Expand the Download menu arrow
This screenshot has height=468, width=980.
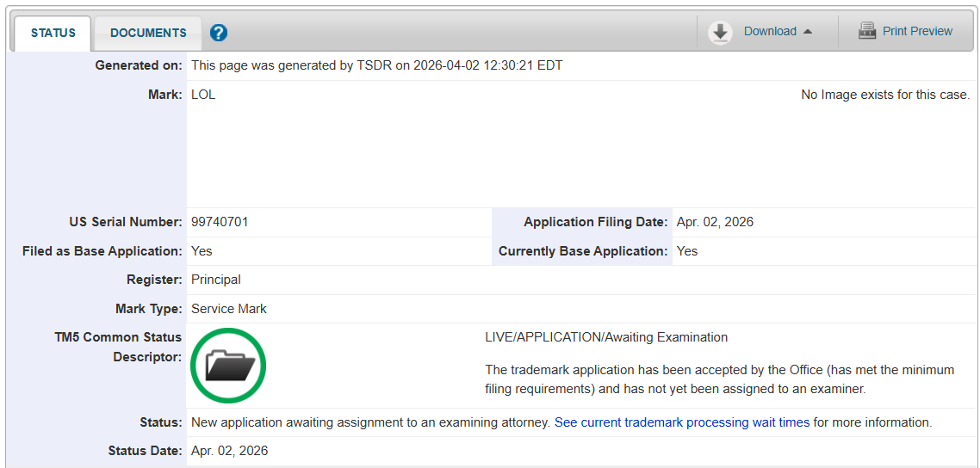[808, 32]
